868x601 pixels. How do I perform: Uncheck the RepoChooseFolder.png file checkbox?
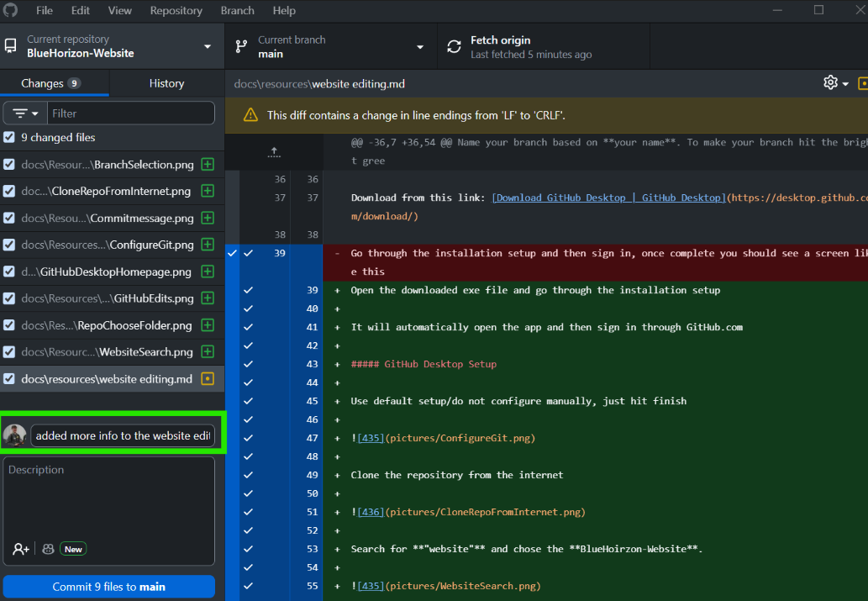point(9,325)
